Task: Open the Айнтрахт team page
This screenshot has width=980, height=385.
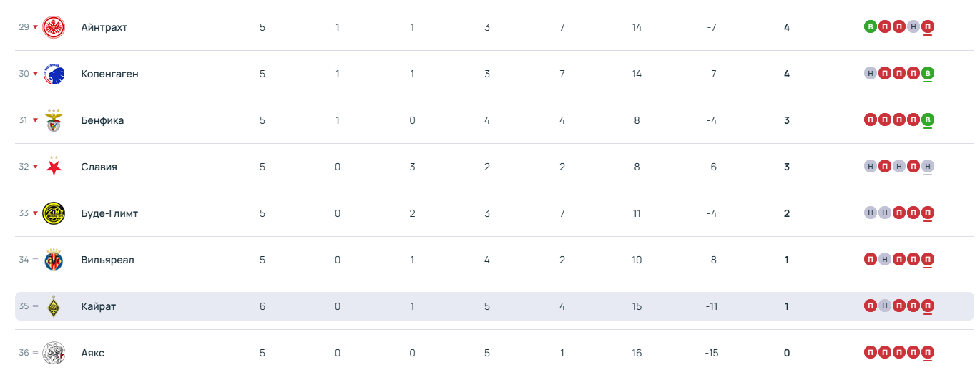Action: click(x=104, y=27)
